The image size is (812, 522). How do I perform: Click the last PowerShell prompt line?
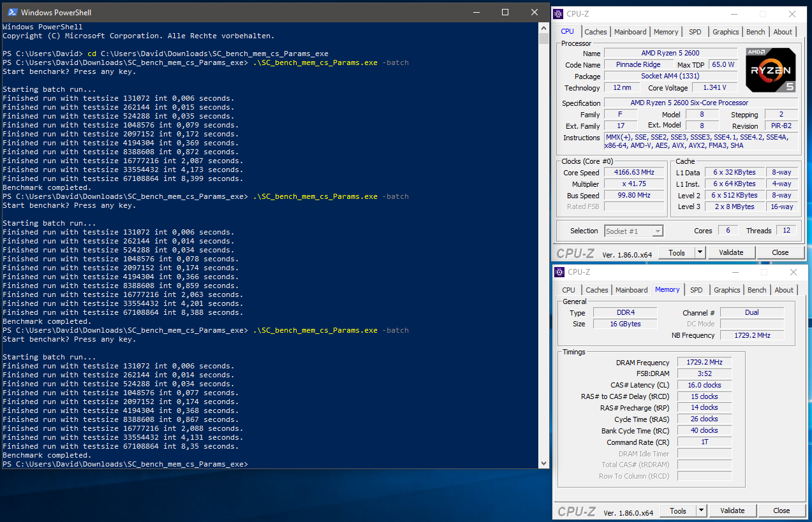pos(125,464)
